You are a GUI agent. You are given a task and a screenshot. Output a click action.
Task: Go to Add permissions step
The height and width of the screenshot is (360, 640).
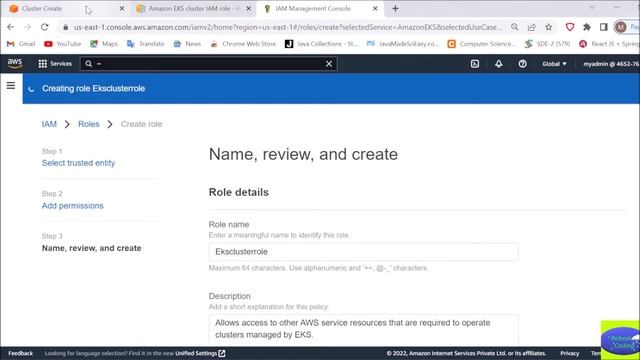click(x=73, y=206)
